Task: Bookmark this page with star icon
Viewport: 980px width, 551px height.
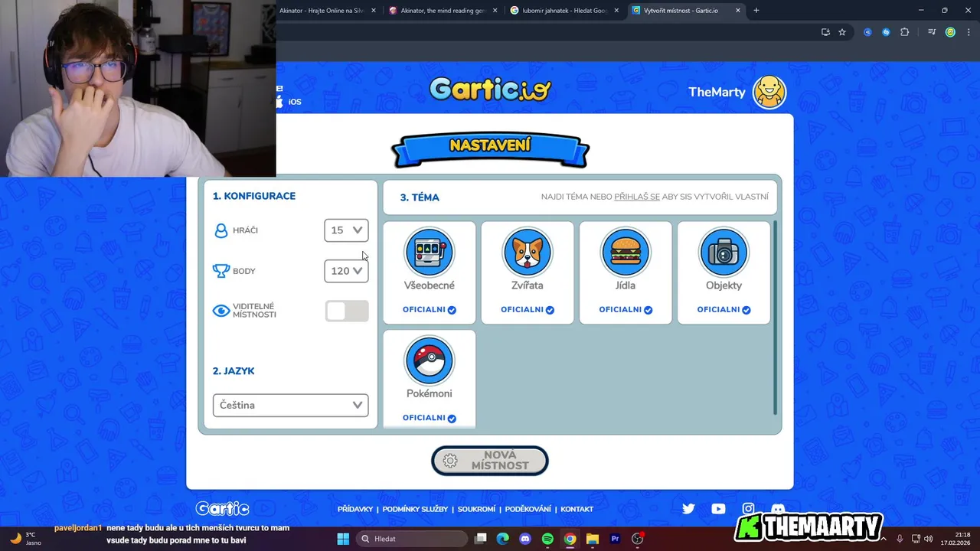Action: pos(842,32)
